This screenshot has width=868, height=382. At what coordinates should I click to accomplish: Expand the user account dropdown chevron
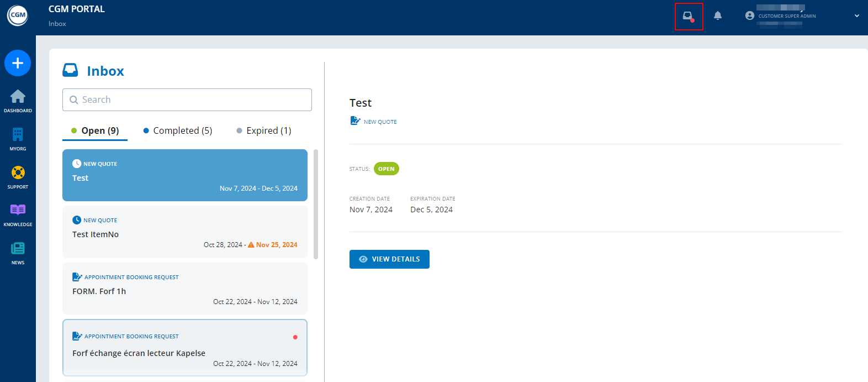[x=856, y=16]
